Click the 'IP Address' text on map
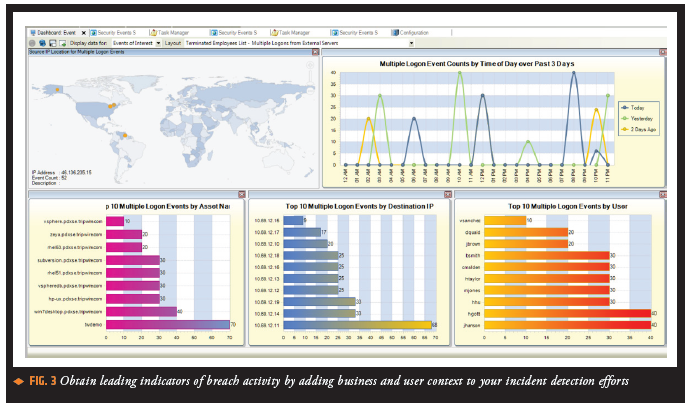Screen dimensions: 691x409 (x=43, y=172)
